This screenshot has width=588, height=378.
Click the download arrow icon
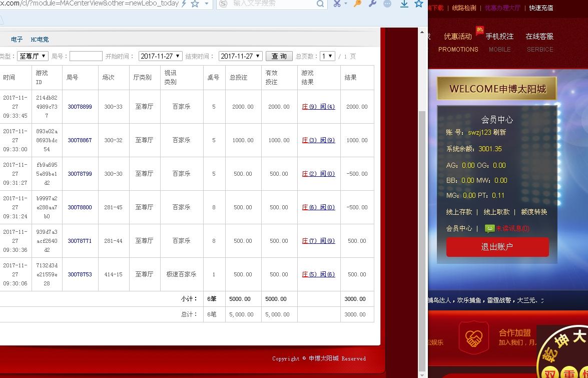pos(404,5)
